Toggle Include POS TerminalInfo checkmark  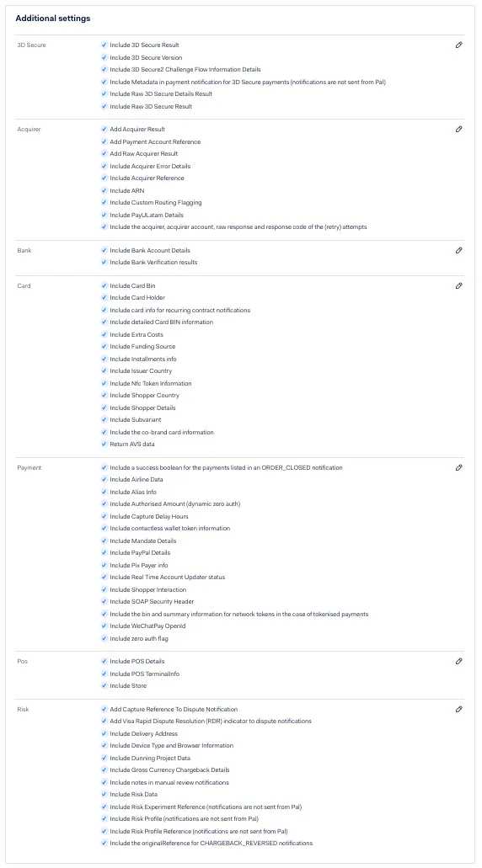point(104,674)
